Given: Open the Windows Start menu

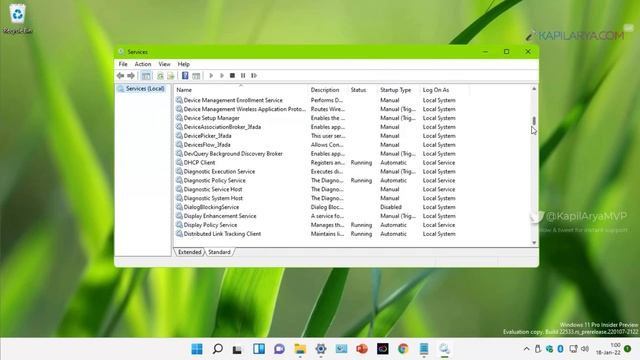Looking at the screenshot, I should click(197, 349).
